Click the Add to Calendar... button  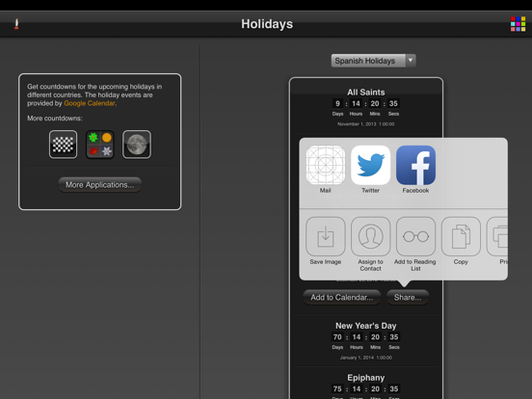click(x=342, y=298)
